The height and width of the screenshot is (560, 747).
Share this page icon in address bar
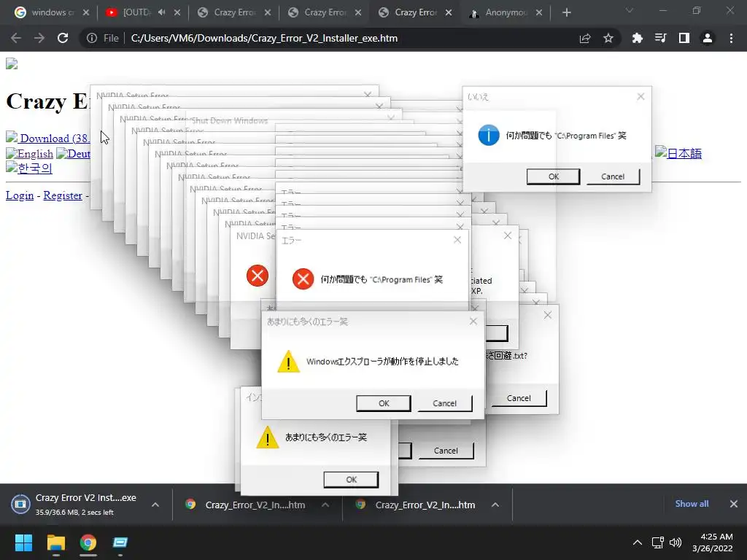point(585,38)
